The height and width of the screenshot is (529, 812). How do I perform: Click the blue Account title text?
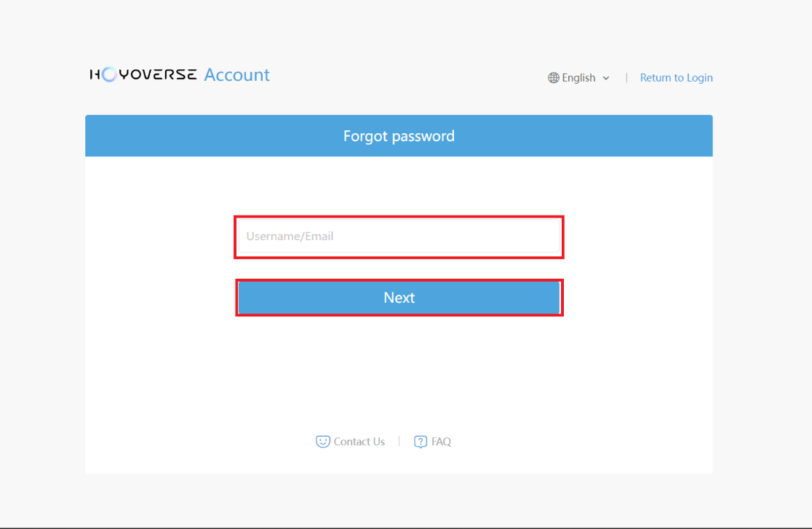236,75
